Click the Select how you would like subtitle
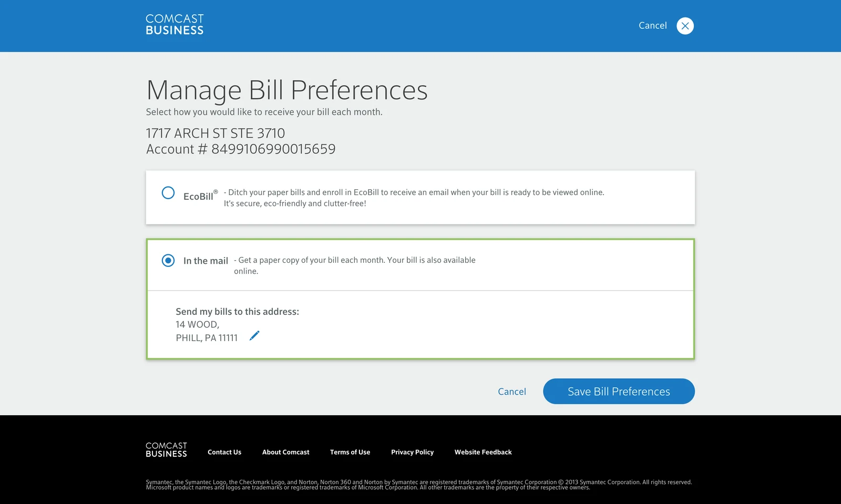The width and height of the screenshot is (841, 504). click(x=264, y=112)
